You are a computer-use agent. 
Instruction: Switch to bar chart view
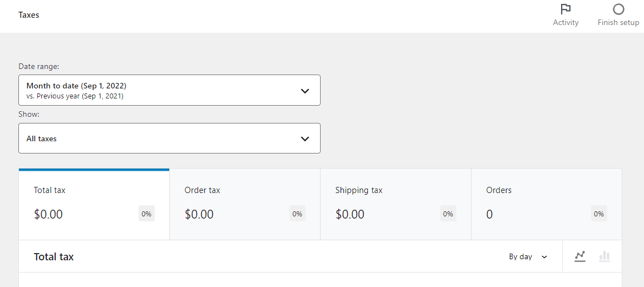604,256
